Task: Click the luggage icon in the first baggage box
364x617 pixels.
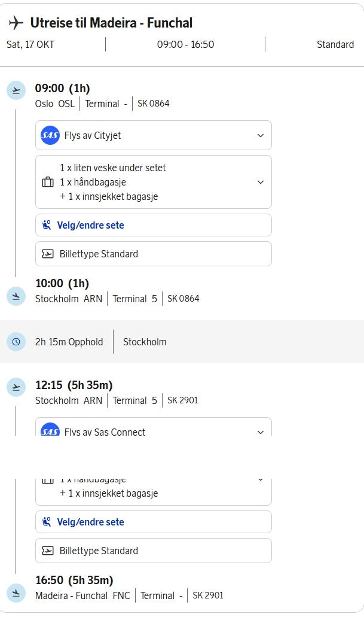Action: click(48, 182)
